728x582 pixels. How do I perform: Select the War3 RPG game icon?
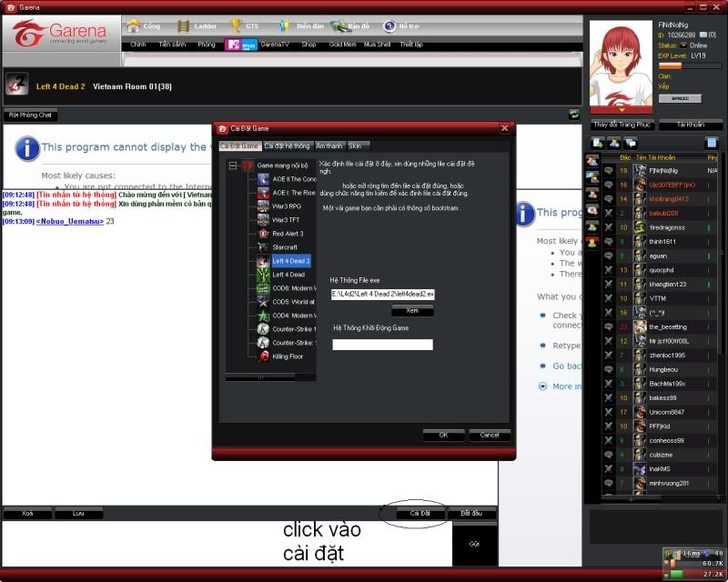(263, 206)
